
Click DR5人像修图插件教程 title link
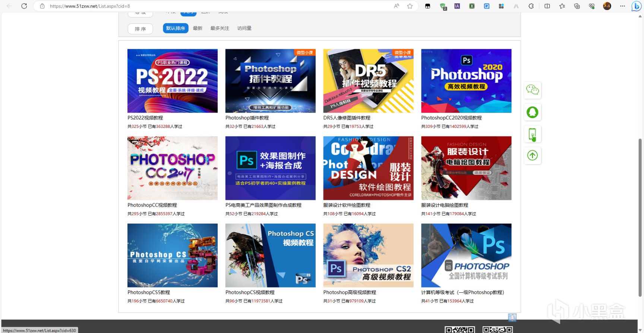pos(347,118)
